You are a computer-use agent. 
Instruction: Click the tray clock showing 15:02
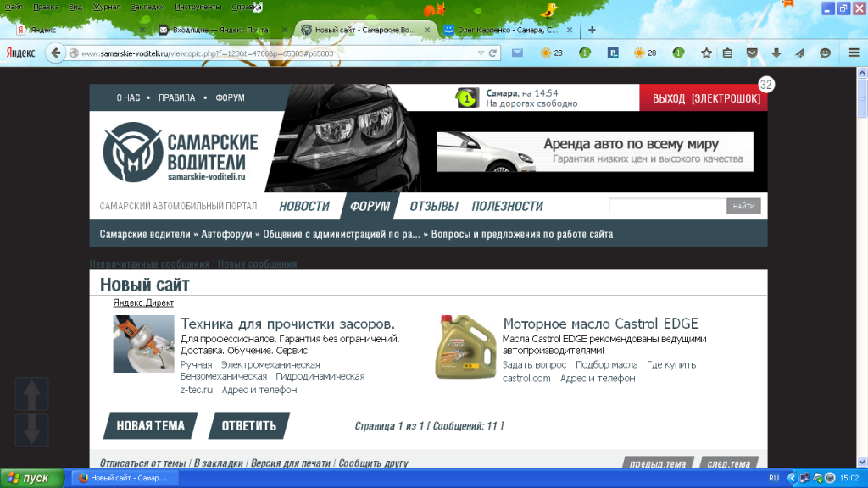(849, 478)
